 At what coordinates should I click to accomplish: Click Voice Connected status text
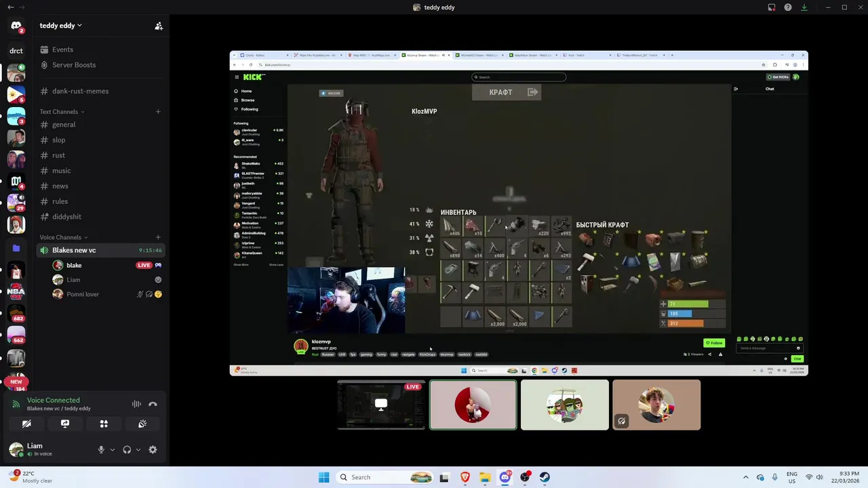click(x=53, y=401)
